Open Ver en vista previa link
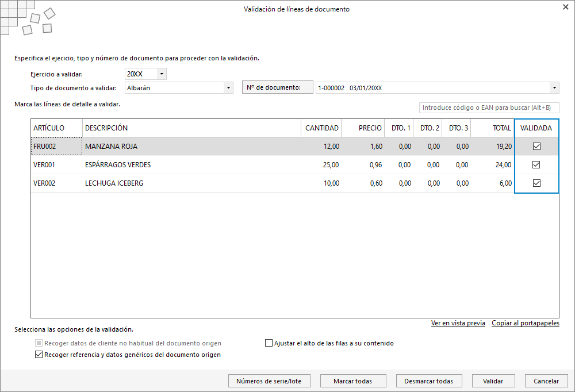 458,323
